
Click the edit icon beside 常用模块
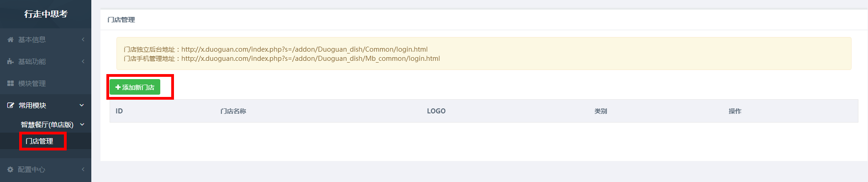[x=11, y=106]
